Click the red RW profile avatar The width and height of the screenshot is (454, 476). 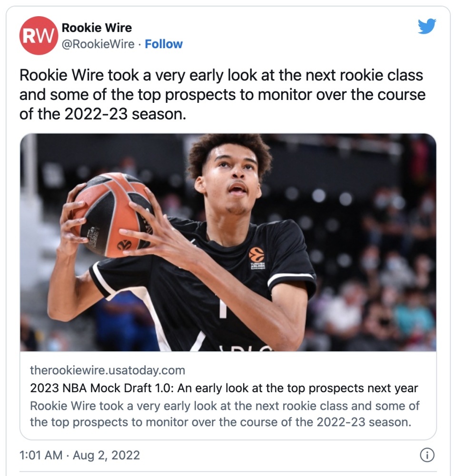click(39, 36)
